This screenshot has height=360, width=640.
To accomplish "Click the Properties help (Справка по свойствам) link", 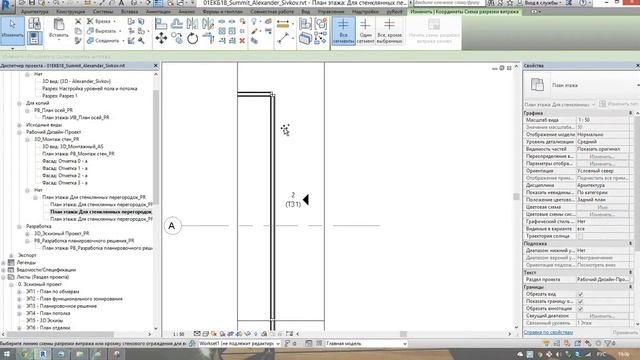I will coord(548,332).
